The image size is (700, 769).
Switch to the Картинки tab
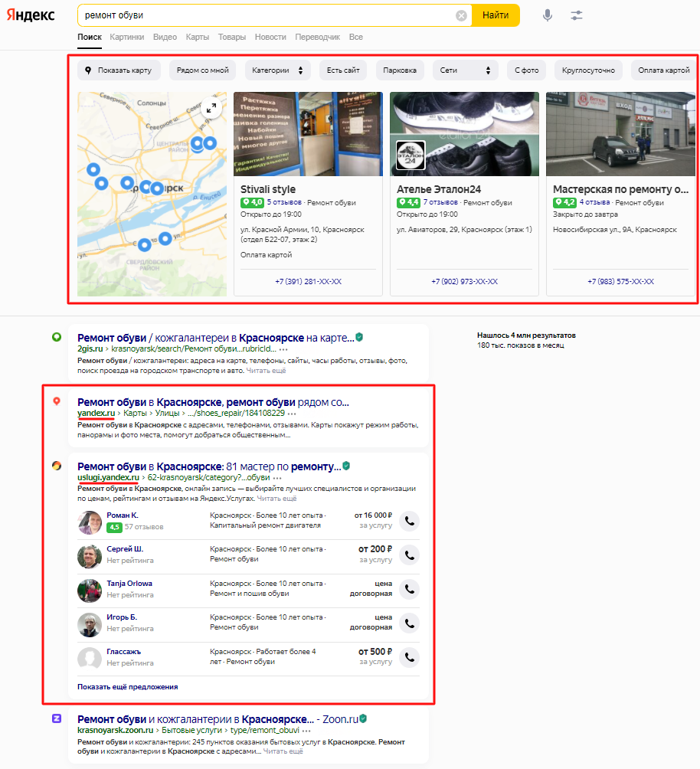click(127, 38)
